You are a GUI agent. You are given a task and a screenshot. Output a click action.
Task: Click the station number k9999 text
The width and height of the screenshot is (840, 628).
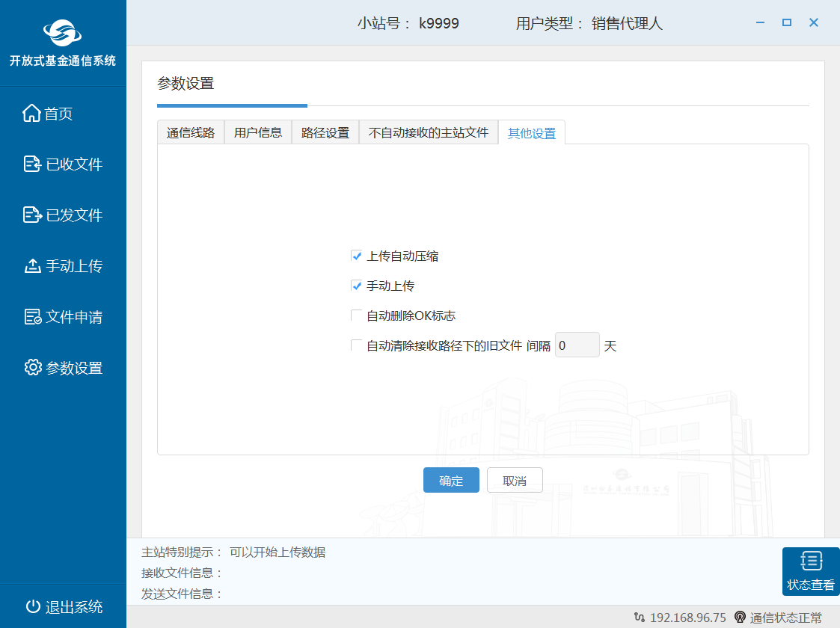click(x=439, y=23)
